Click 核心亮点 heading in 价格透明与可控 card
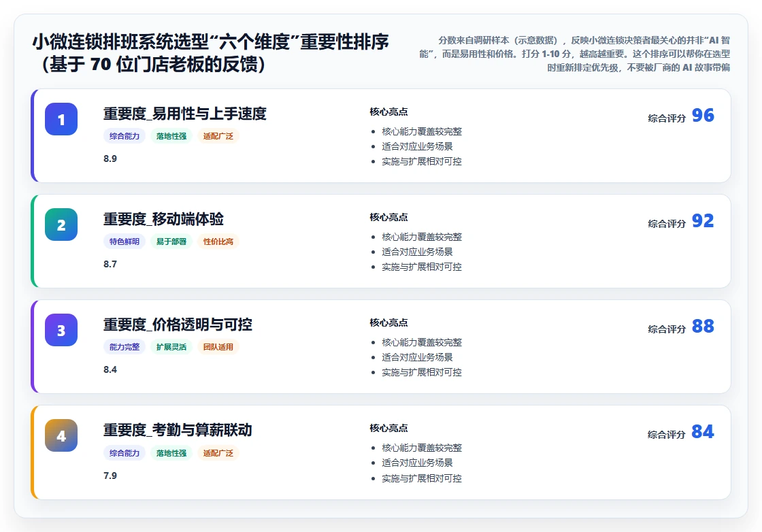Screen dimensions: 762x532 tap(388, 322)
